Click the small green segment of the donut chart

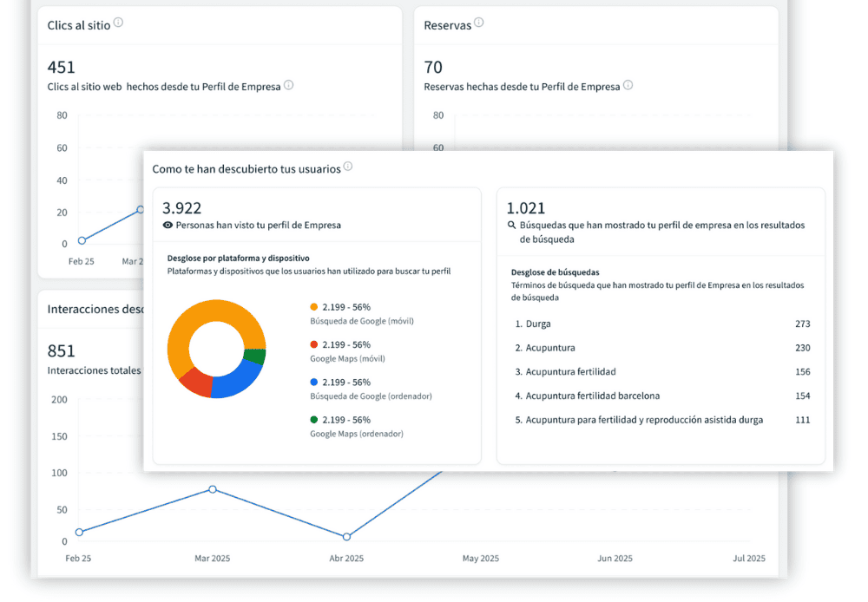255,356
